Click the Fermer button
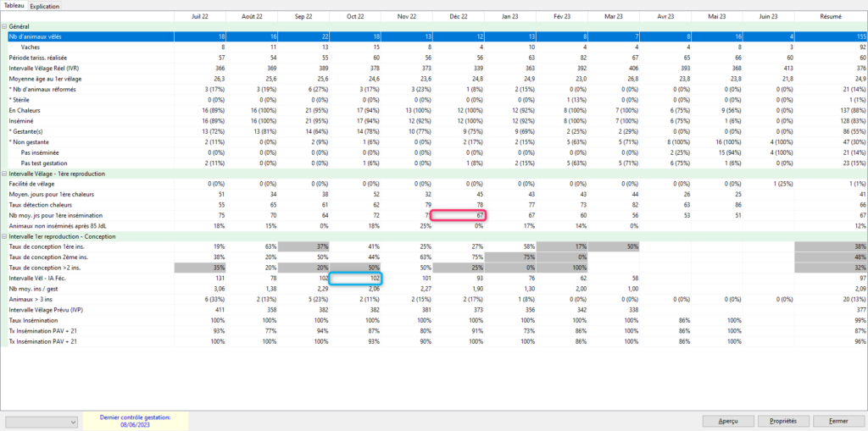Viewport: 868px width, 431px height. click(838, 421)
